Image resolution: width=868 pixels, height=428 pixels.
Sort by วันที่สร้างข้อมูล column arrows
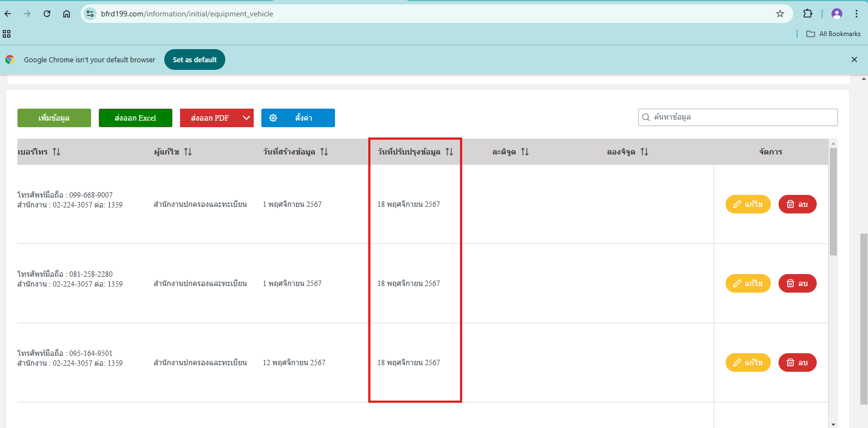[324, 152]
